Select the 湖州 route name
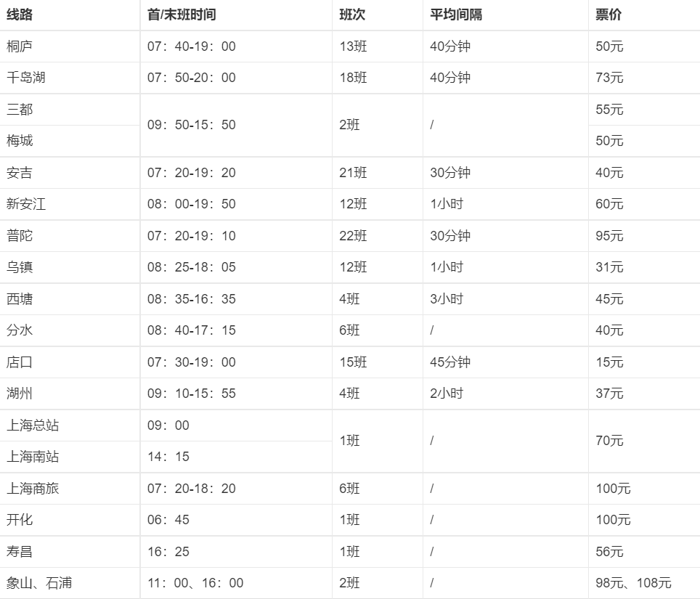700x599 pixels. (20, 394)
